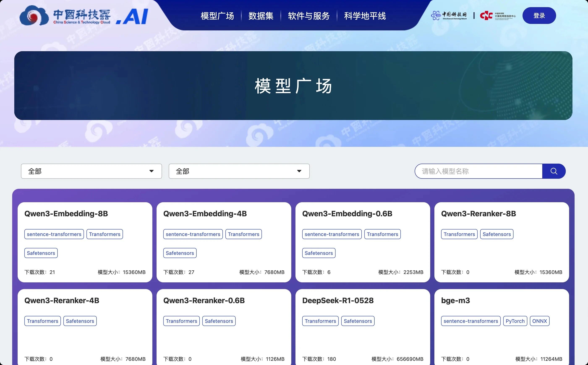Open the Qwen3-Embedding-8B model card
588x365 pixels.
pos(85,242)
